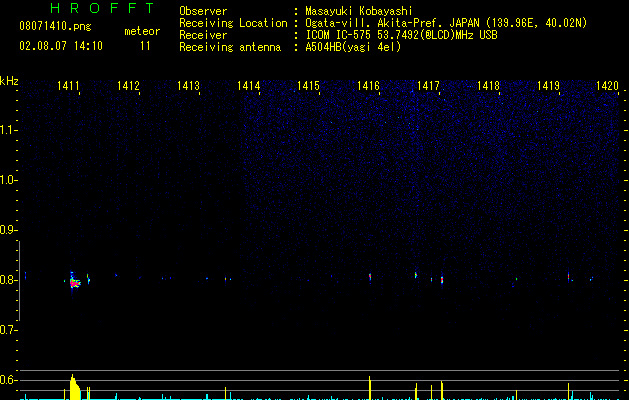629x400 pixels.
Task: Click the vertical gray frequency range bar
Action: pos(19,281)
